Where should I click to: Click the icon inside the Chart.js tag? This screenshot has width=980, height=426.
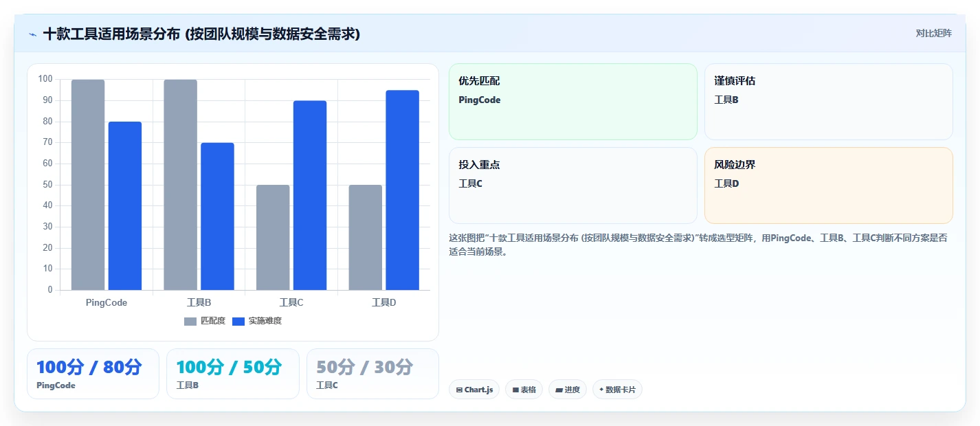point(459,390)
